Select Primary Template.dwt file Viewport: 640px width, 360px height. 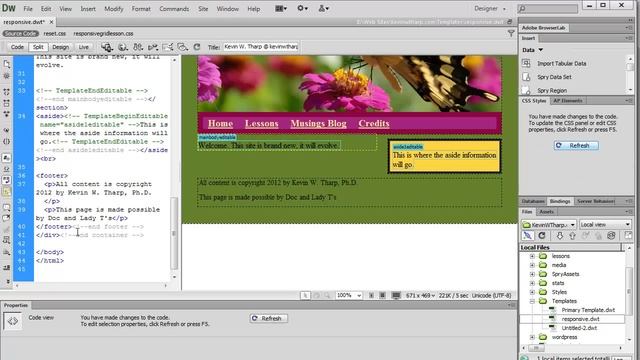point(588,310)
